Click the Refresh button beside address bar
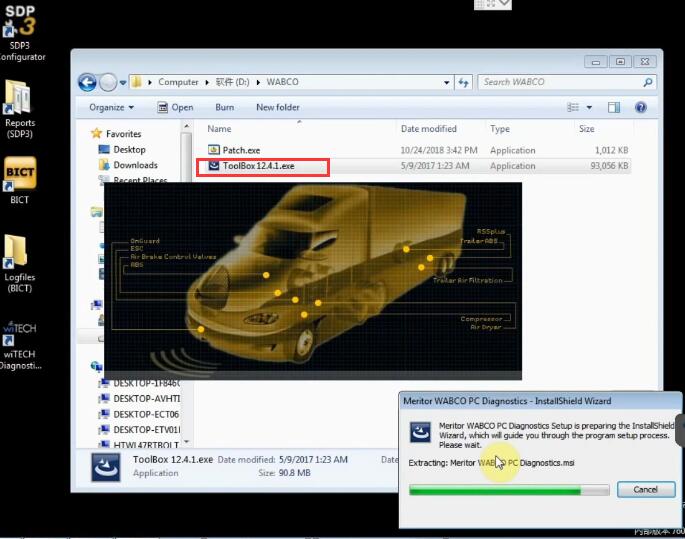This screenshot has width=685, height=539. tap(464, 82)
